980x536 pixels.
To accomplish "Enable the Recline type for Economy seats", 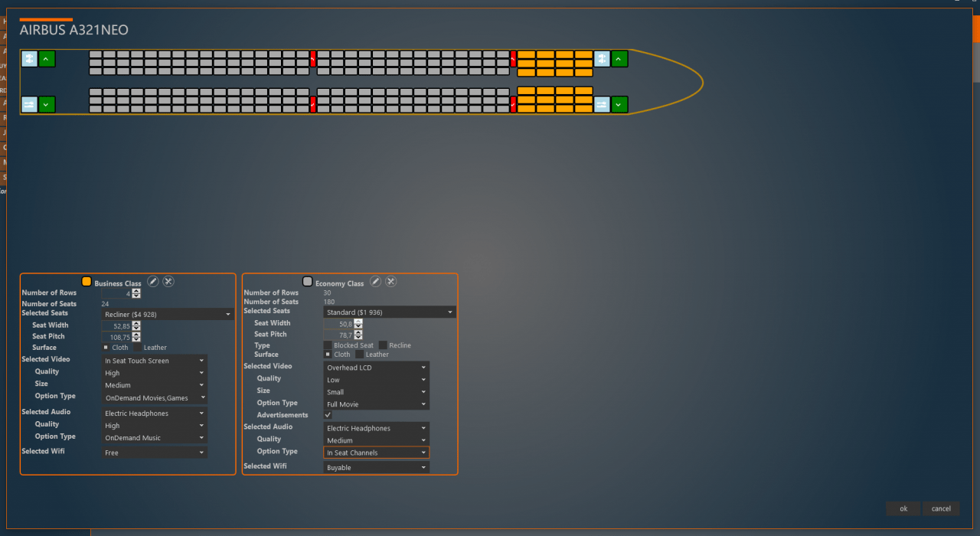I will [383, 345].
